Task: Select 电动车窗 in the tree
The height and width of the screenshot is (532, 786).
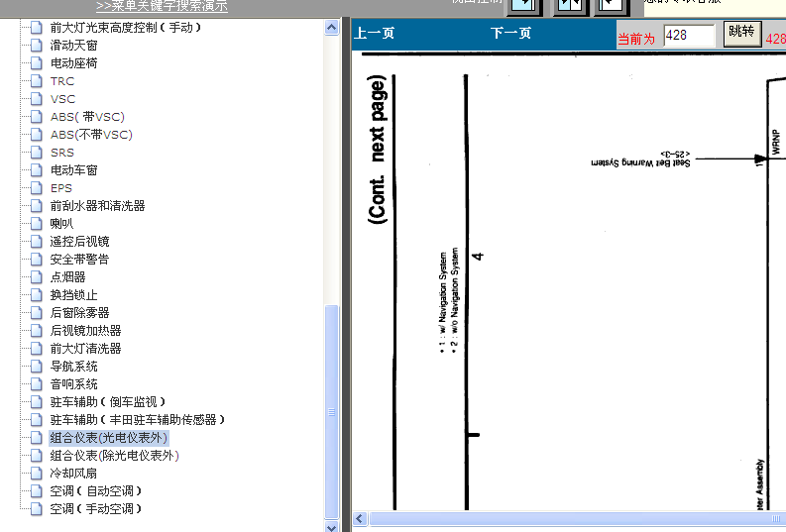Action: click(x=73, y=170)
